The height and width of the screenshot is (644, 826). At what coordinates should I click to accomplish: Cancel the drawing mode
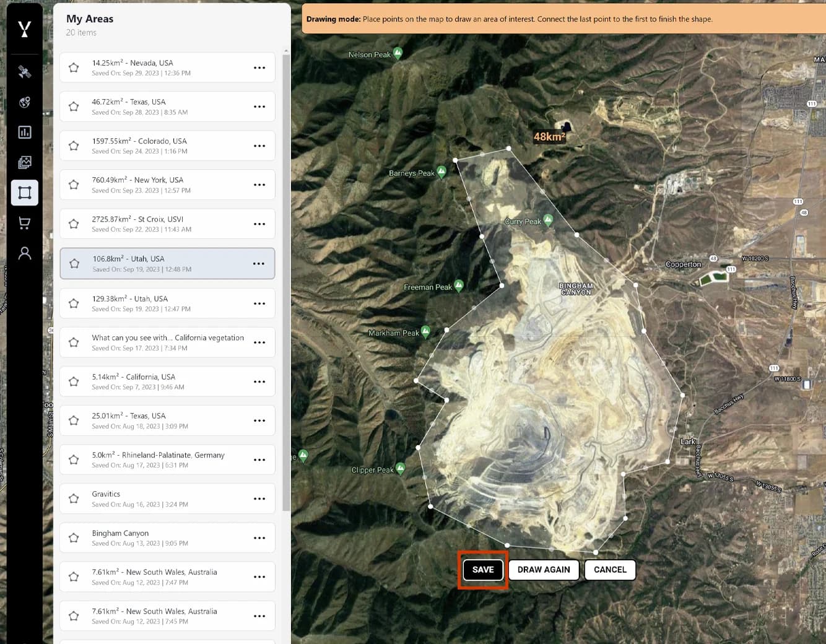click(x=610, y=570)
